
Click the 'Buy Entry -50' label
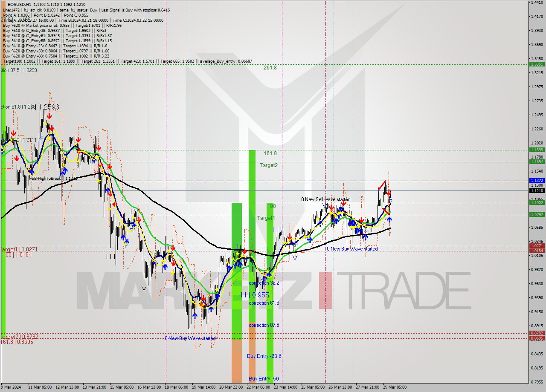264,379
